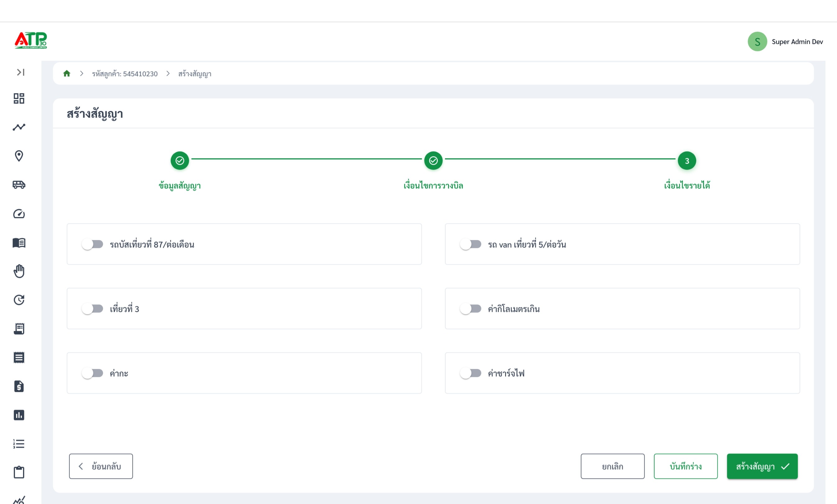Open the line chart analytics icon
Image resolution: width=837 pixels, height=504 pixels.
point(19,127)
